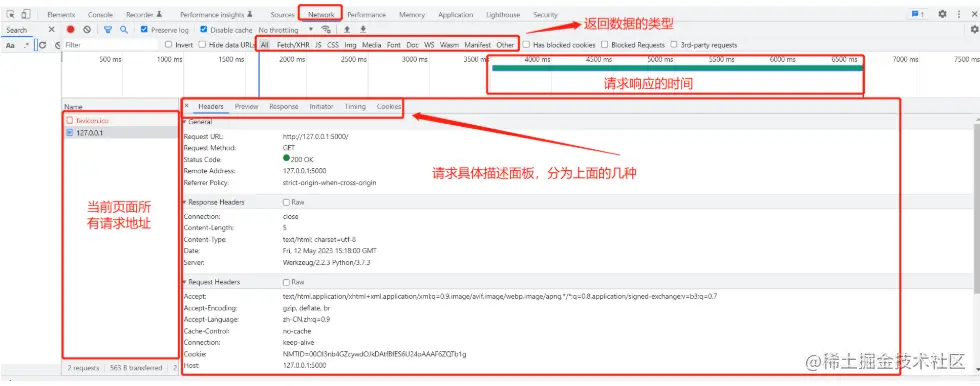Switch to the Sources tab
The image size is (980, 386).
coord(282,14)
